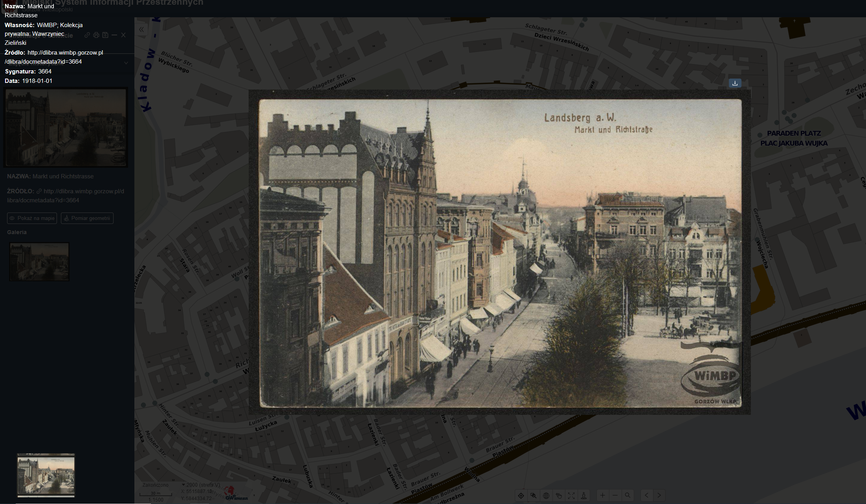Screen dimensions: 866x504
Task: Select the pointing-hand identify tool
Action: click(x=559, y=495)
